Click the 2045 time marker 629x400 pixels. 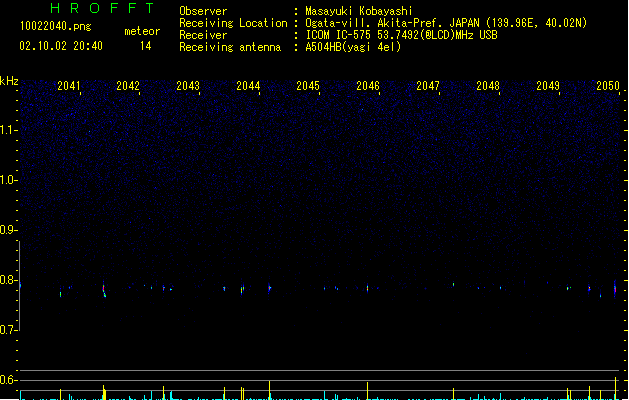[x=308, y=86]
